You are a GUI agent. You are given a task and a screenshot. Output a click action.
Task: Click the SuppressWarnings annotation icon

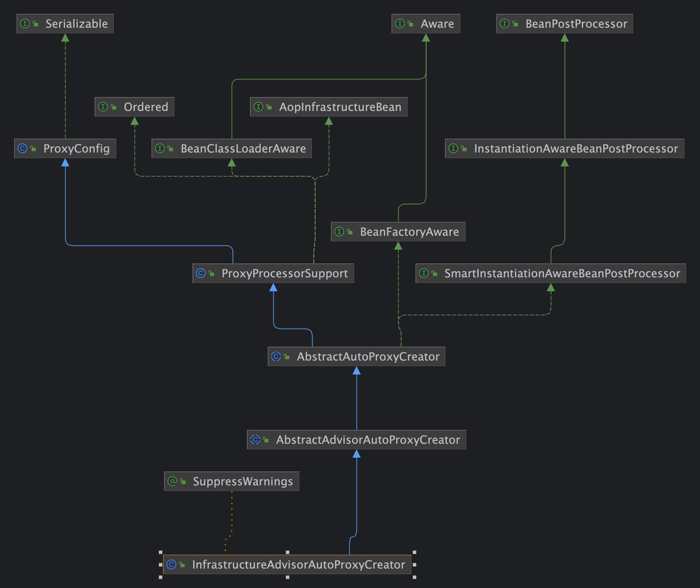(172, 481)
